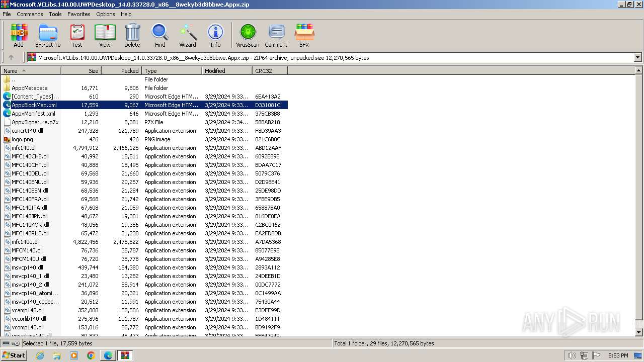Open the Comment tool
Screen dimensions: 644x362
276,36
